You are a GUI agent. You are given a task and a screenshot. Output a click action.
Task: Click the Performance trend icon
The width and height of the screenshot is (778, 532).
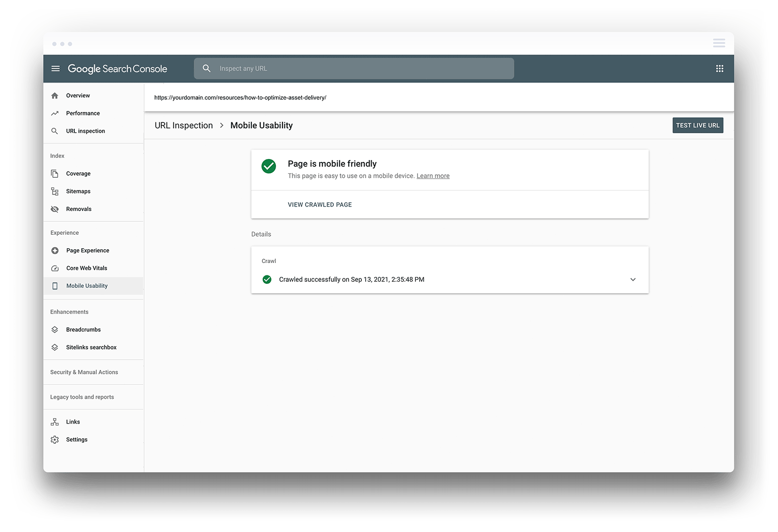coord(55,113)
